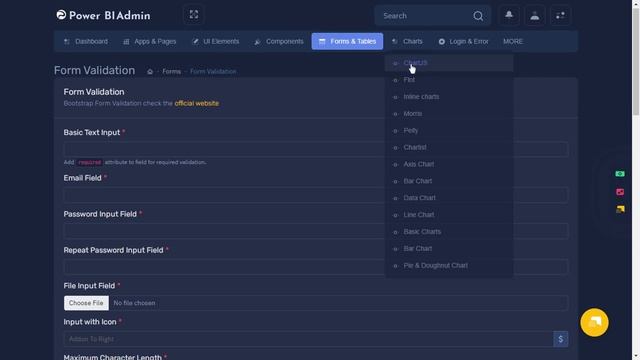Select Data Chart from the dropdown
640x360 pixels.
pyautogui.click(x=449, y=198)
